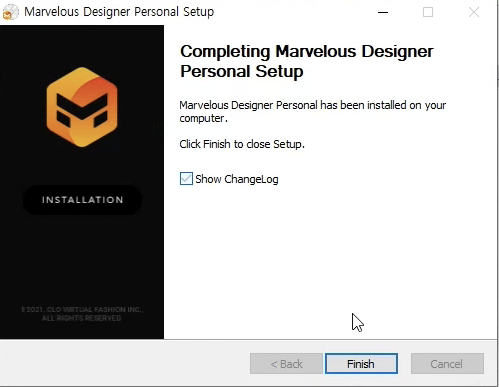Uncheck the Show ChangeLog checkbox

pos(186,179)
